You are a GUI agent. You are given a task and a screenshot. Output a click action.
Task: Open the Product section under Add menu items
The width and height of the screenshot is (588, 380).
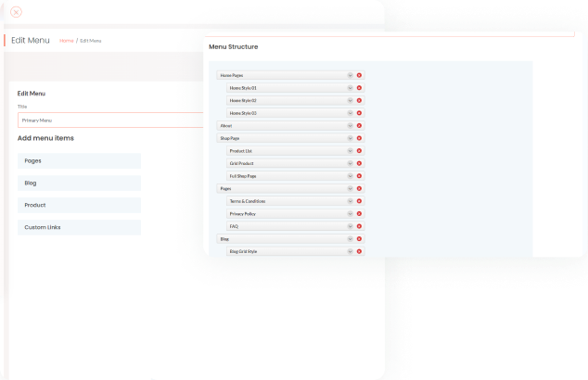79,205
